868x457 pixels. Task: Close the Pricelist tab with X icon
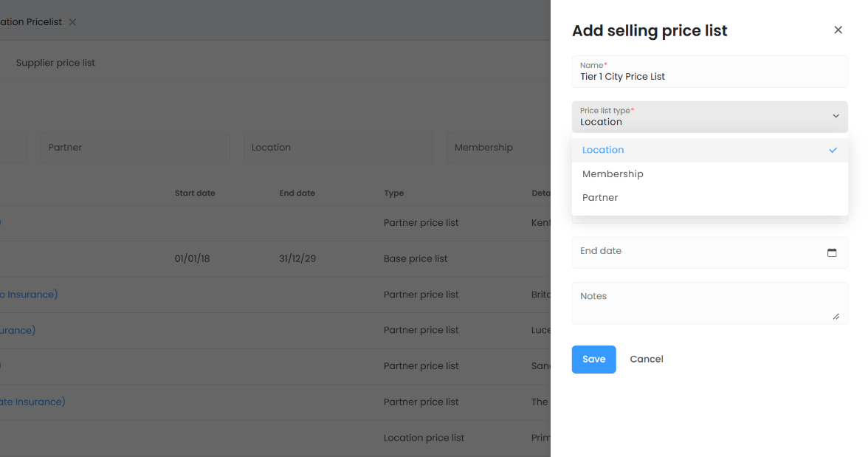tap(72, 22)
